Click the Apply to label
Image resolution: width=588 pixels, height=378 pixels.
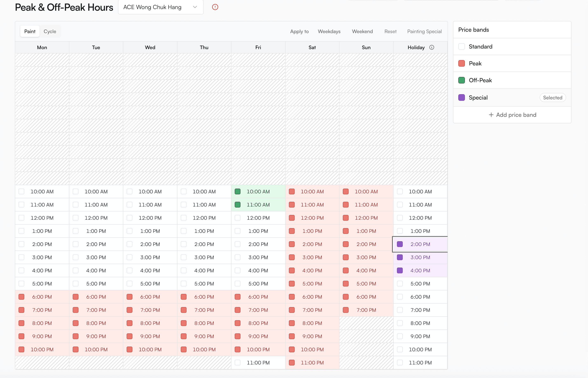pyautogui.click(x=299, y=31)
